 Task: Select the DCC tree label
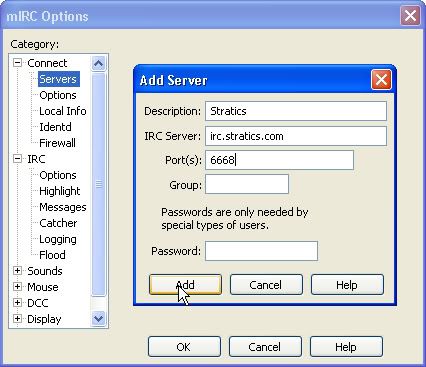pyautogui.click(x=38, y=303)
